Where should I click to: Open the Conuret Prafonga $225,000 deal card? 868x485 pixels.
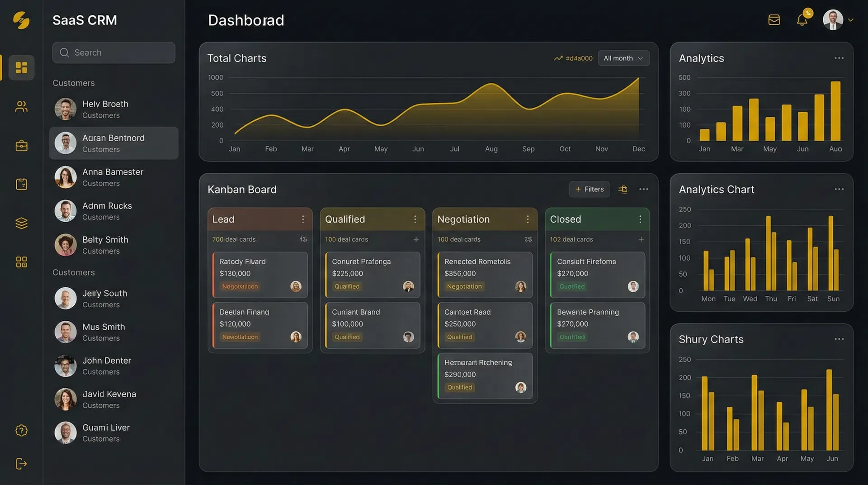372,274
